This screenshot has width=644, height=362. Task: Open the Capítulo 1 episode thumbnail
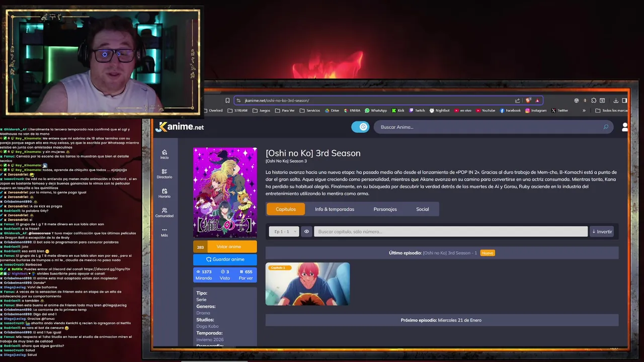click(x=307, y=284)
